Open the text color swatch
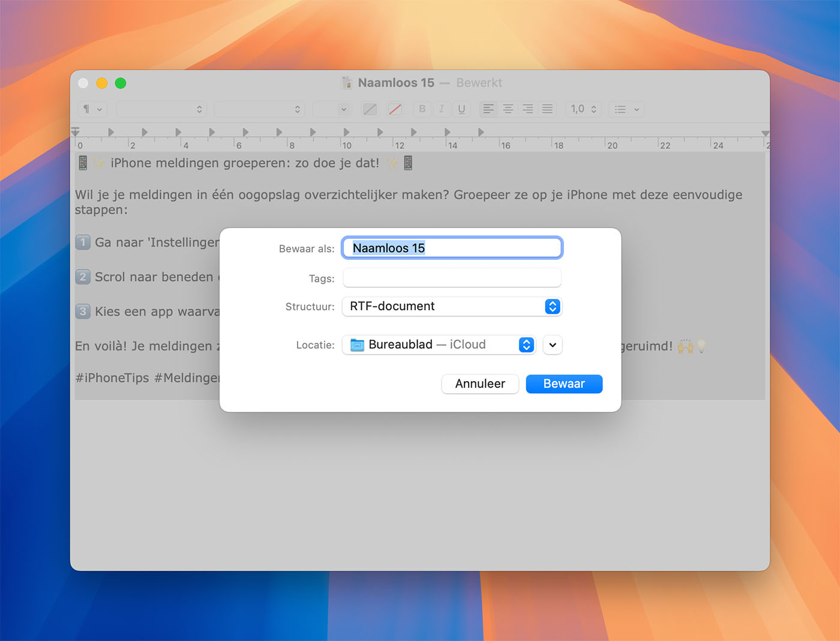The image size is (840, 641). coord(370,109)
